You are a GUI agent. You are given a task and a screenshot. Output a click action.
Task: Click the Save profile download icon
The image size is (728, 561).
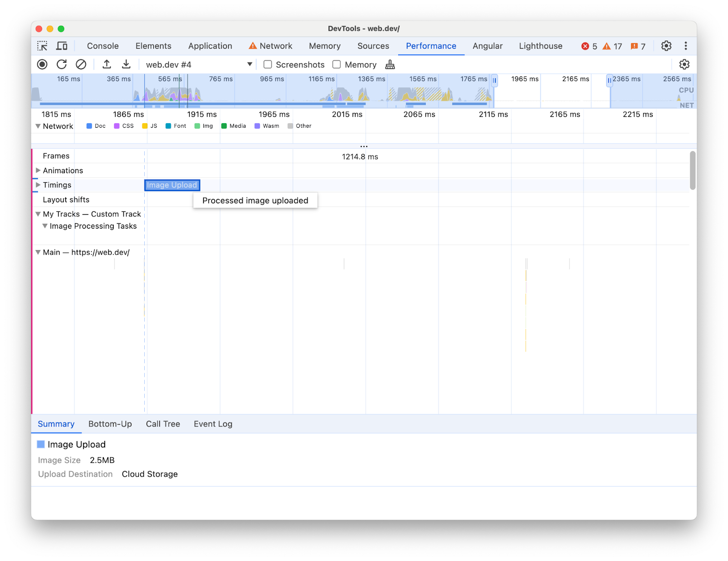tap(126, 64)
